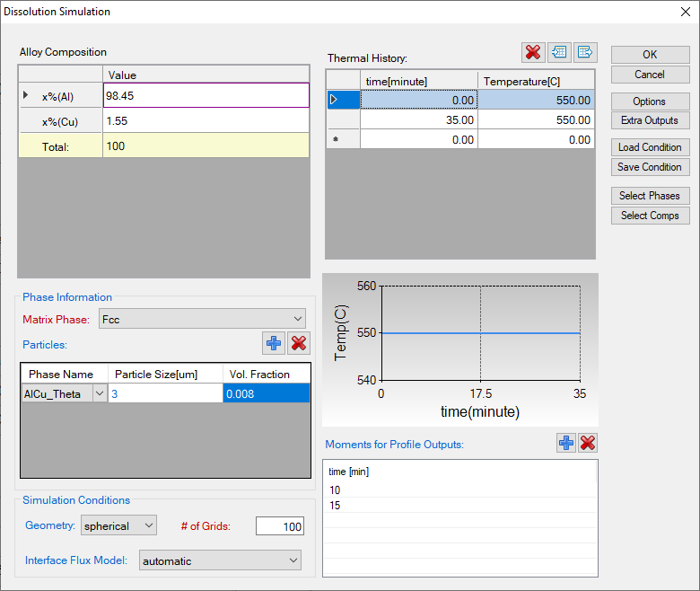Open the Matrix Phase dropdown
Screen dimensions: 700x591
coord(202,319)
